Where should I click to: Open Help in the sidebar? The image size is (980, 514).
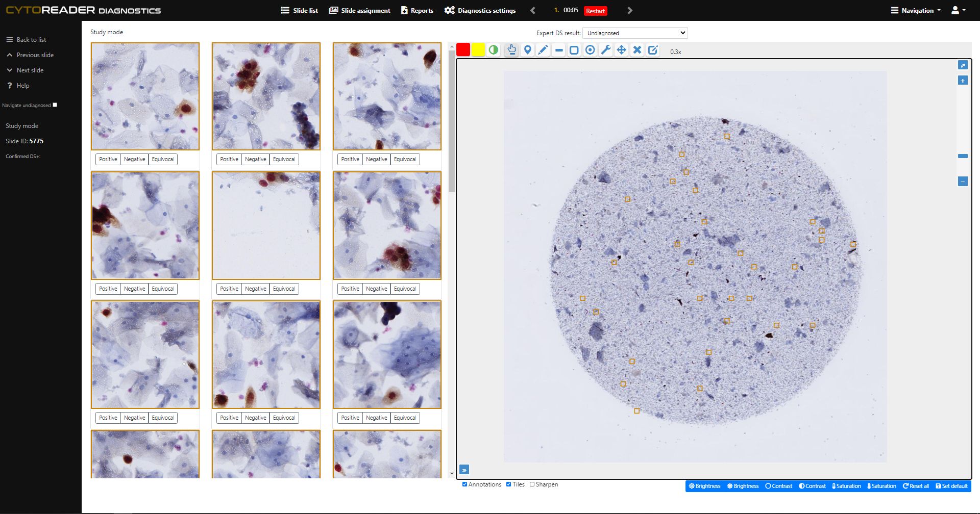click(x=18, y=86)
